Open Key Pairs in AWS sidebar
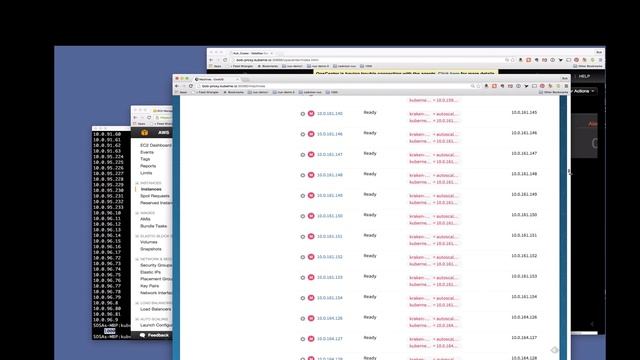The width and height of the screenshot is (640, 360). click(149, 286)
